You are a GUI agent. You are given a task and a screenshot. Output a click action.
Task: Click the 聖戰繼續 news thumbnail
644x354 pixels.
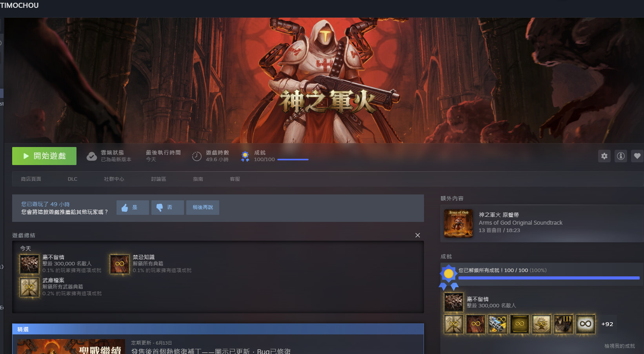click(71, 347)
